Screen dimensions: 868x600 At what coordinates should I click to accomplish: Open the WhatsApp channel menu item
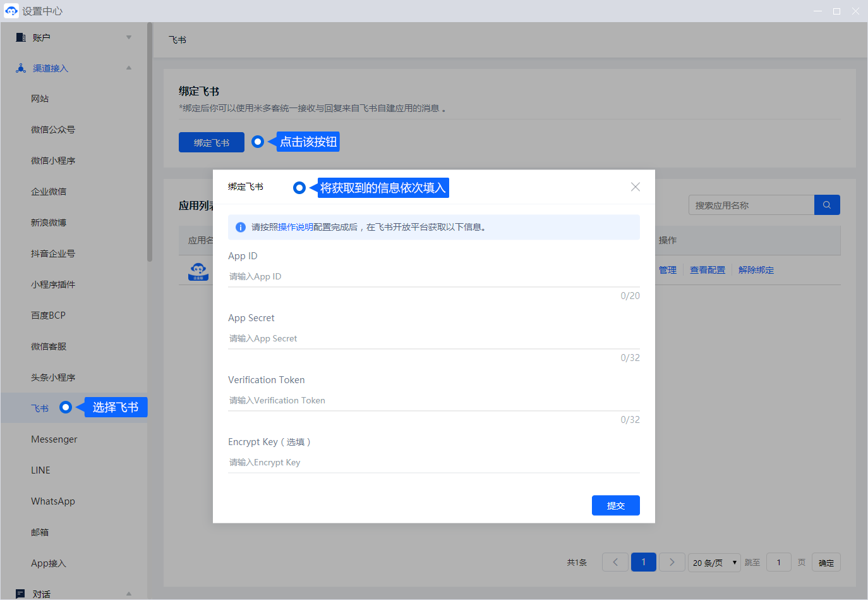coord(53,501)
